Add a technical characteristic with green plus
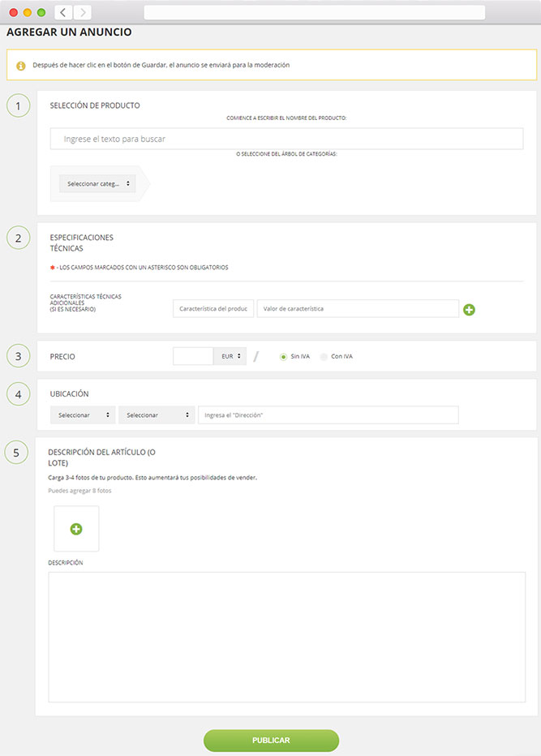The width and height of the screenshot is (541, 756). [469, 309]
